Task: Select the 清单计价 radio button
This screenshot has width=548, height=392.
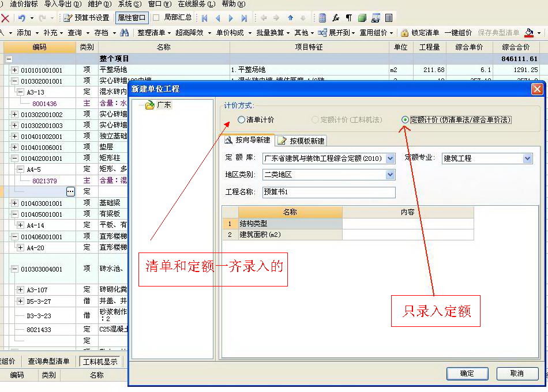Action: 241,120
